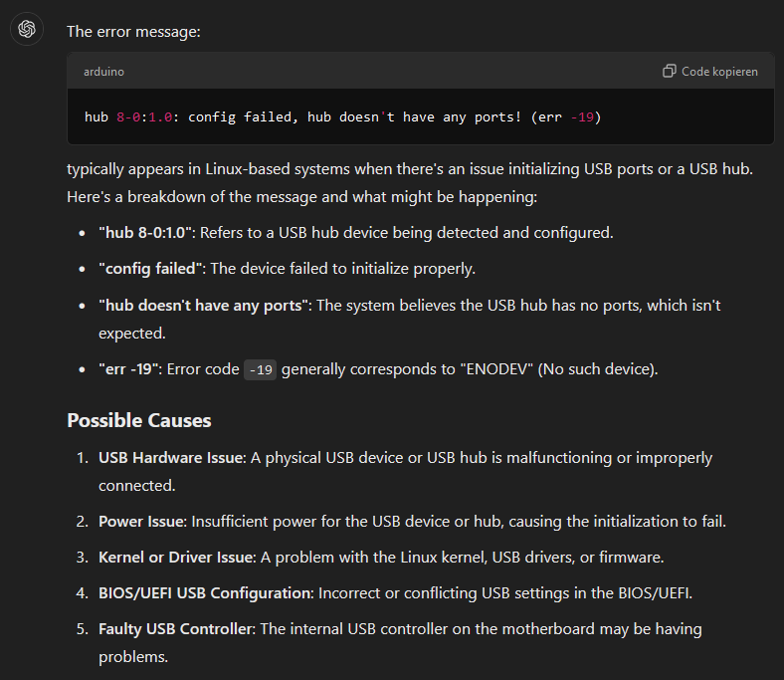Click the copy code clipboard icon

click(670, 72)
